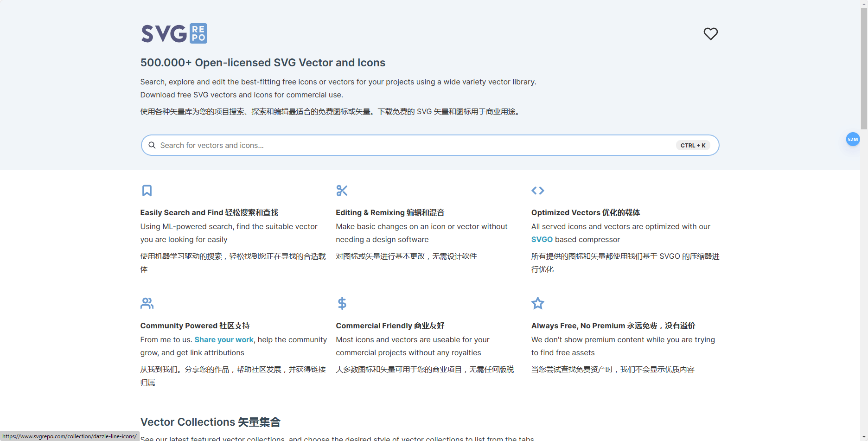This screenshot has width=868, height=441.
Task: Click the blue 52M floating badge
Action: pos(852,139)
